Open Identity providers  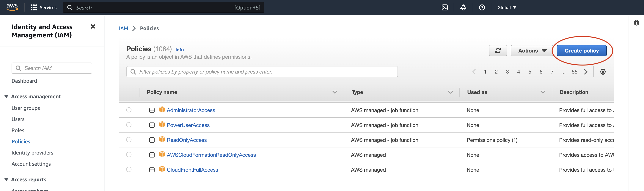[32, 153]
